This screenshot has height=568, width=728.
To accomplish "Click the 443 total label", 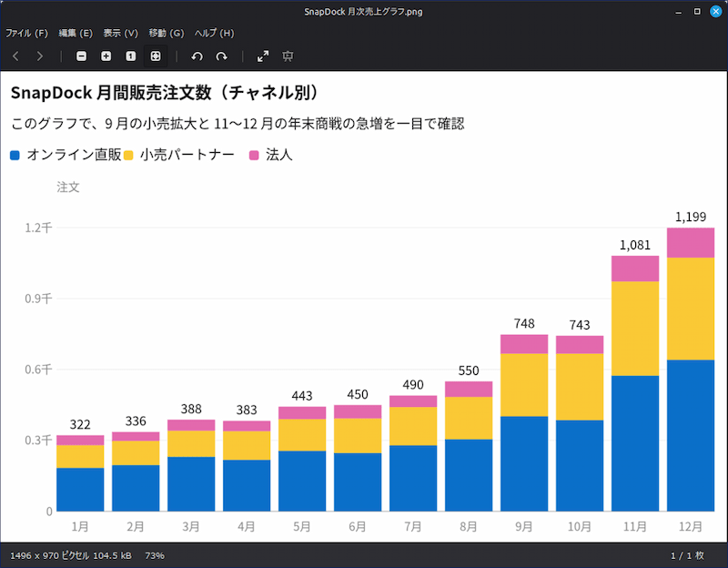I will 302,396.
